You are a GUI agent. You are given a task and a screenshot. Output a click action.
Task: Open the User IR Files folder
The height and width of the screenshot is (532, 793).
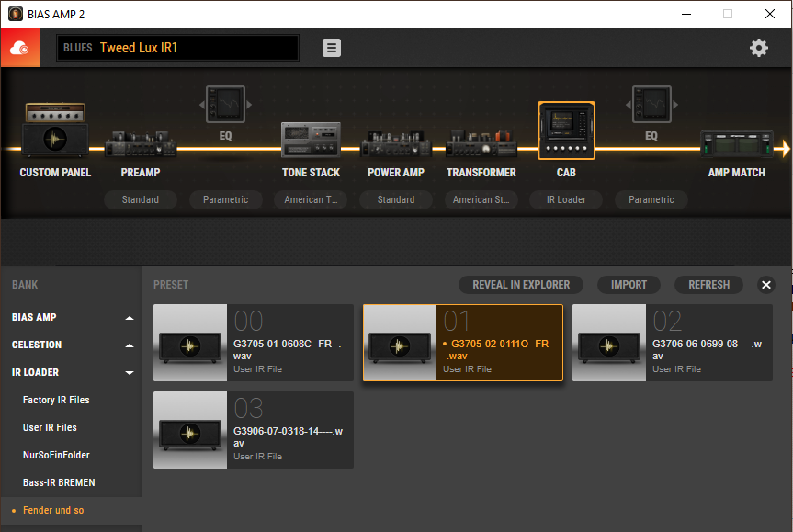coord(50,428)
